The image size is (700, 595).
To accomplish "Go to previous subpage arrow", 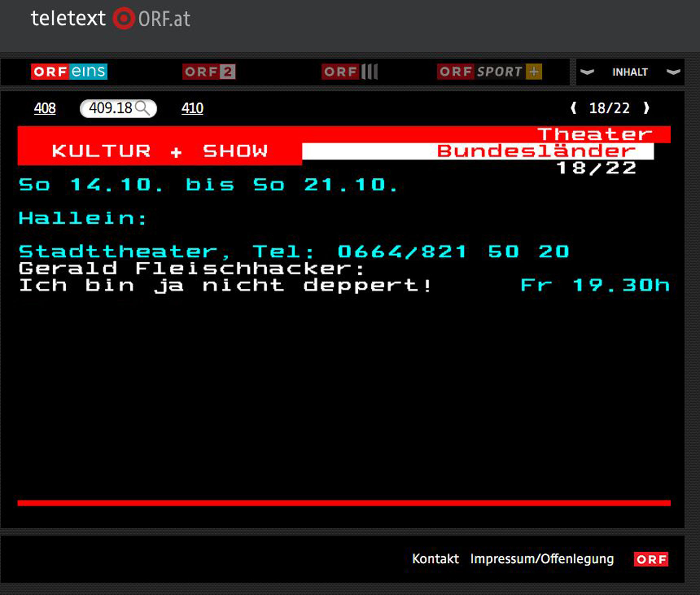I will coord(573,108).
